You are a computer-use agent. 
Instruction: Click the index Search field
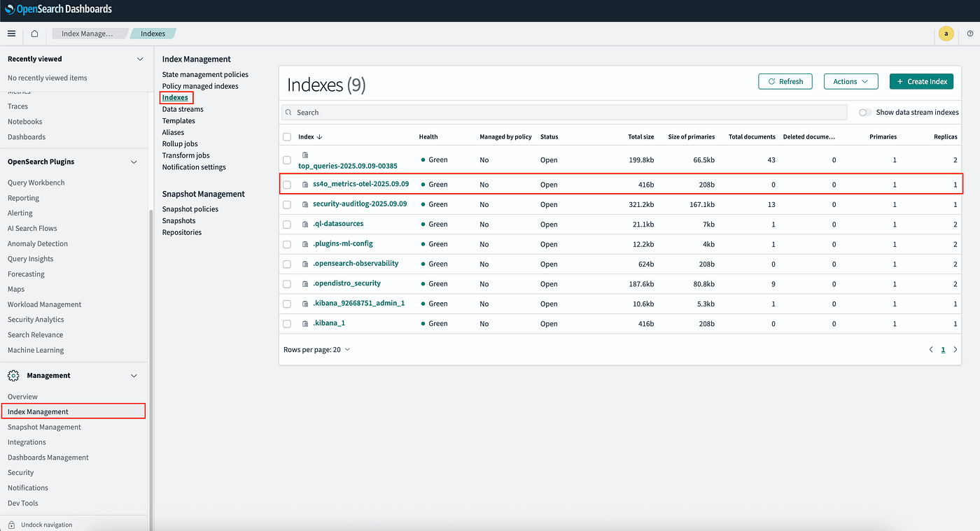(x=564, y=112)
